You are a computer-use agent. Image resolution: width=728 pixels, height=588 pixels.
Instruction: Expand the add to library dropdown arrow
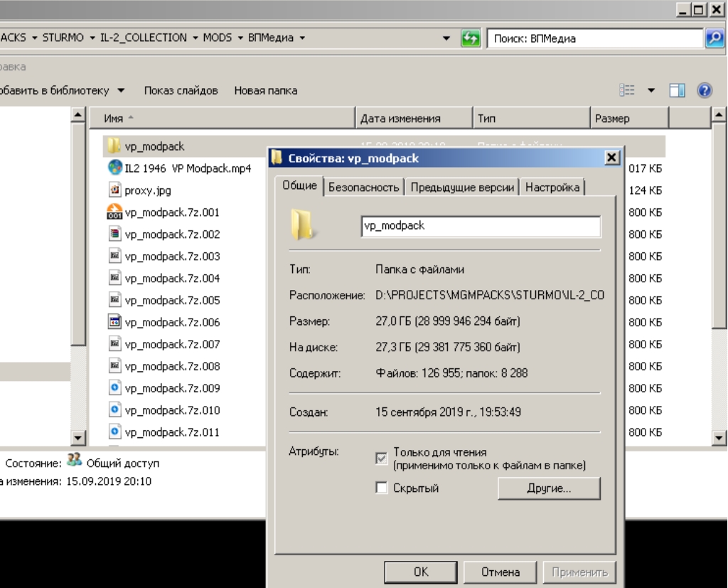(x=121, y=90)
